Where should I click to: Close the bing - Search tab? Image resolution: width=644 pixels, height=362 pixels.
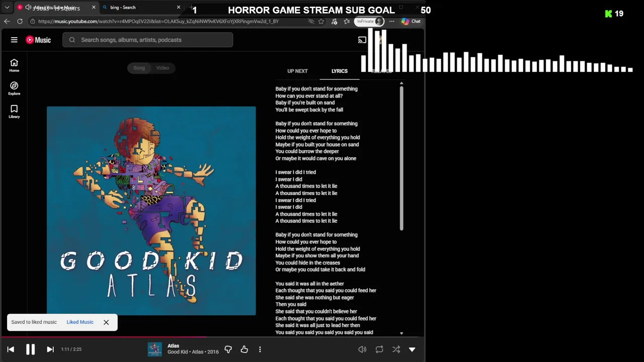click(179, 8)
